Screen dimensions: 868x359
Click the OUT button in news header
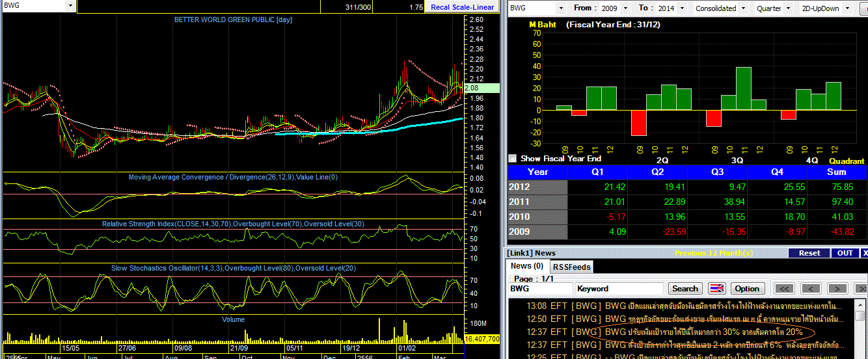[x=845, y=253]
